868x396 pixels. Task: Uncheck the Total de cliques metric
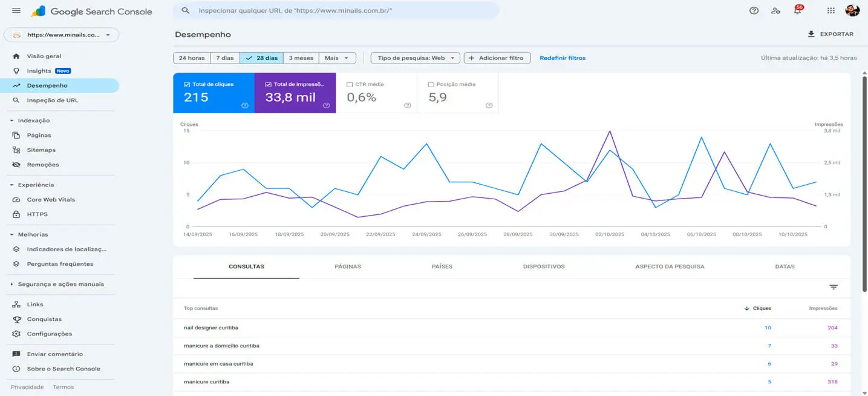[x=187, y=85]
